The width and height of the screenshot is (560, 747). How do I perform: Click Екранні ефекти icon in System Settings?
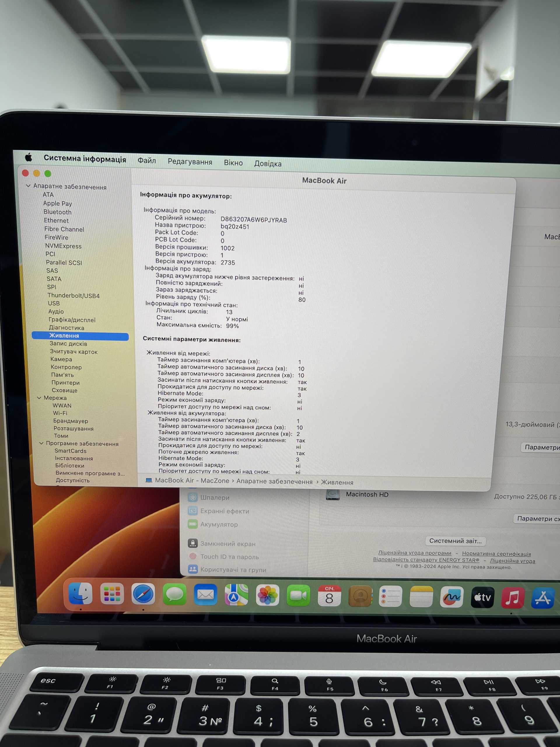tap(193, 511)
